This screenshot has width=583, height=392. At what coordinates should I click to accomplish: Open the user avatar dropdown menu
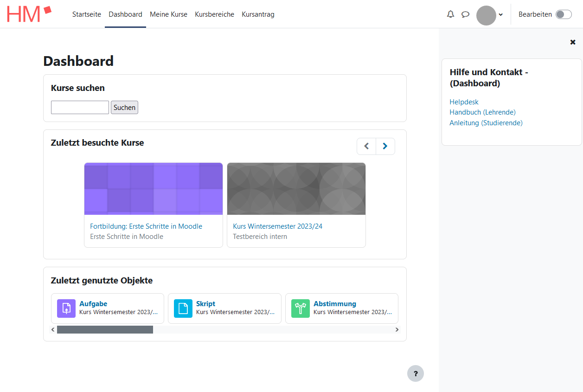489,15
